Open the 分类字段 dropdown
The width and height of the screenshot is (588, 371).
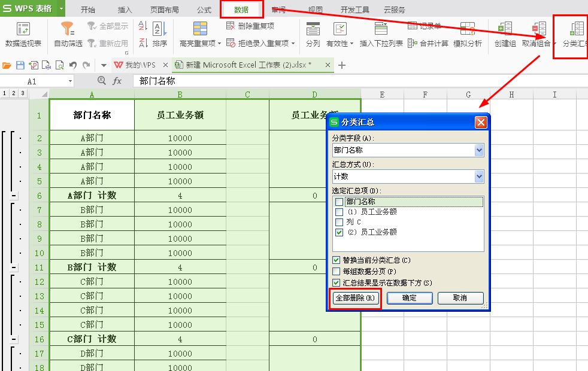click(x=479, y=150)
